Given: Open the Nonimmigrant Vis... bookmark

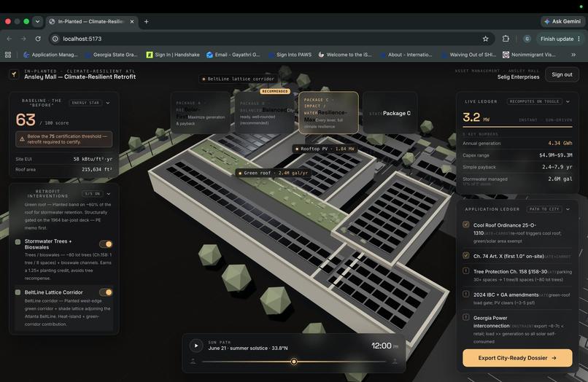Looking at the screenshot, I should click(529, 55).
